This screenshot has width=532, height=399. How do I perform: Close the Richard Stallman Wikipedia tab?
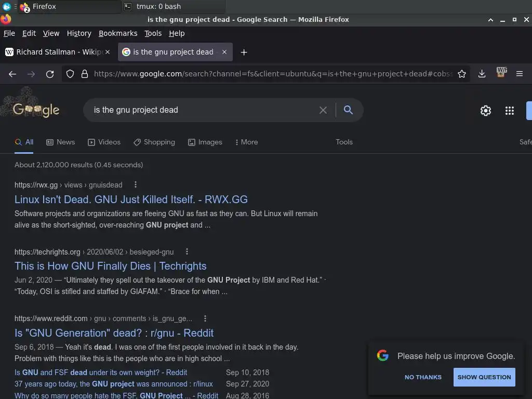pos(107,52)
